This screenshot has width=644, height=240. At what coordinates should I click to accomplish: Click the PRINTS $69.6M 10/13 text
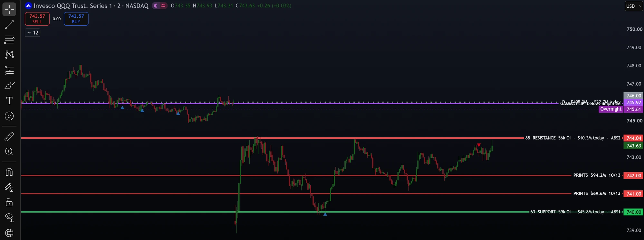(597, 193)
